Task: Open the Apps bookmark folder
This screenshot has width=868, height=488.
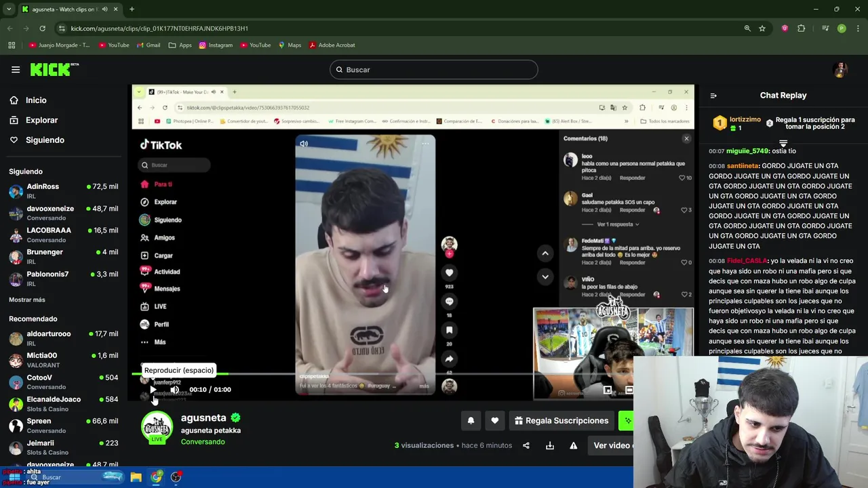Action: [x=180, y=45]
